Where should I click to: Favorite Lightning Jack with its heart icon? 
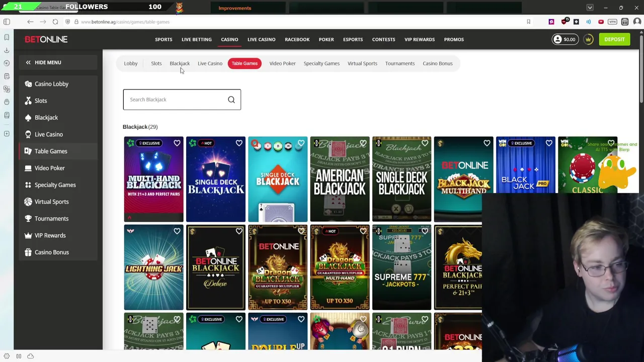(177, 231)
